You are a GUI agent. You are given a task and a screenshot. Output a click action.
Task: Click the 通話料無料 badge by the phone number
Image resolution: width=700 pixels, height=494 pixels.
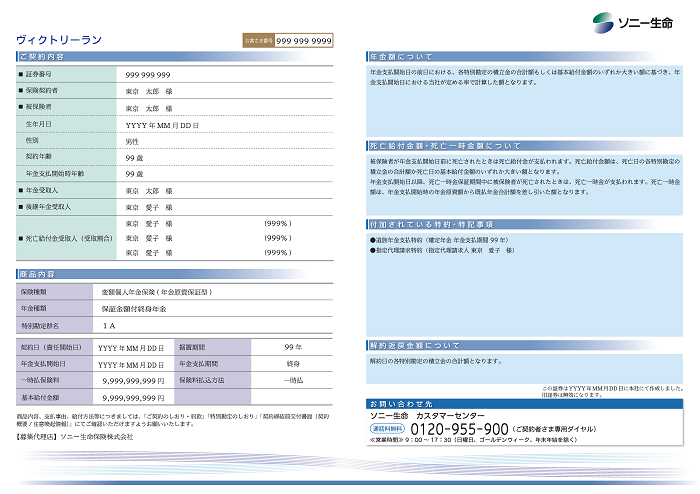(387, 429)
